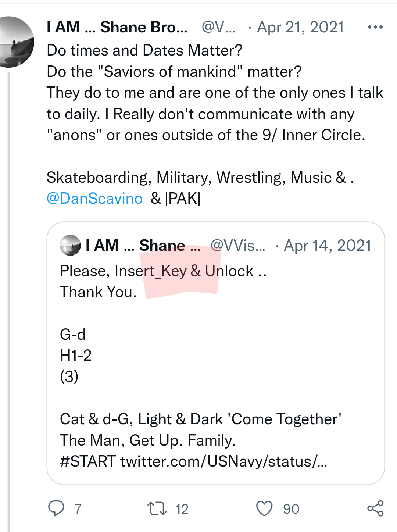Click the like count 90
This screenshot has width=397, height=532.
click(291, 509)
